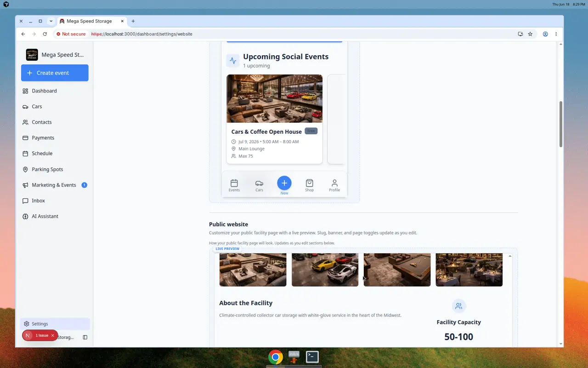Image resolution: width=588 pixels, height=368 pixels.
Task: Click the yellow sports car photo thumbnail
Action: point(325,270)
